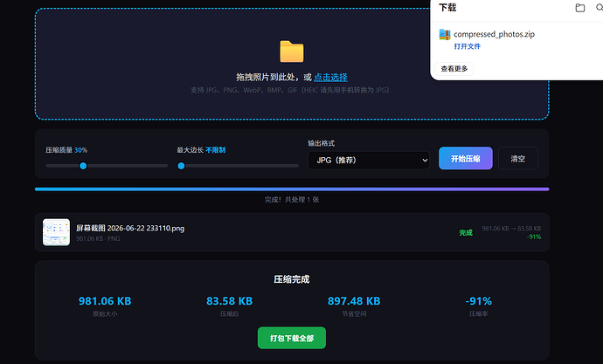Click the screenshot file thumbnail

pyautogui.click(x=56, y=232)
